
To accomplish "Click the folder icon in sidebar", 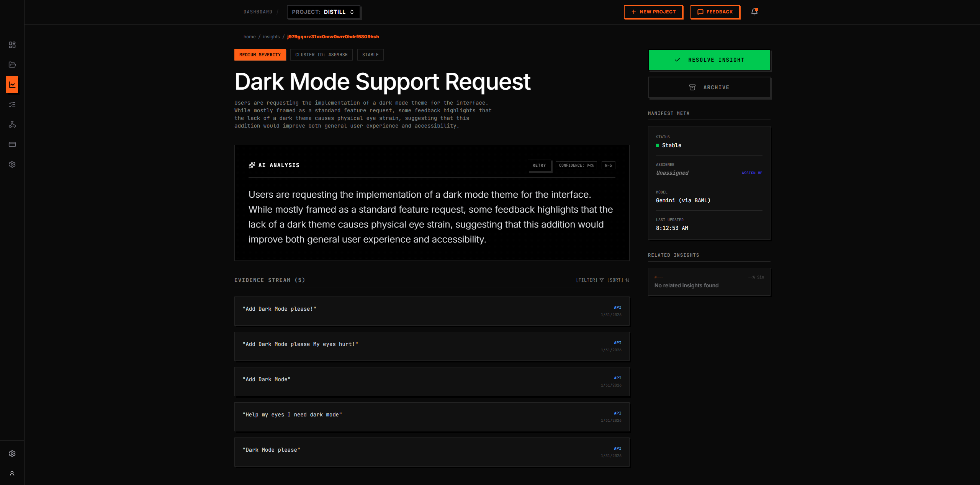I will tap(12, 65).
